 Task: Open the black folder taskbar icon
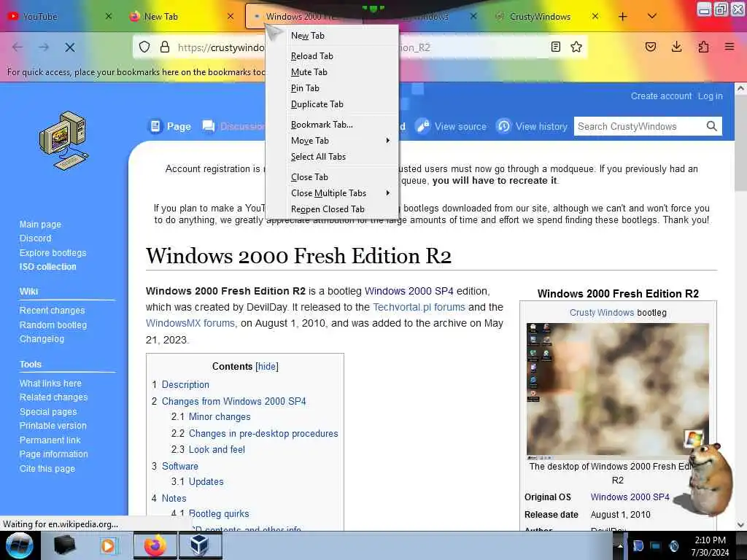[64, 545]
